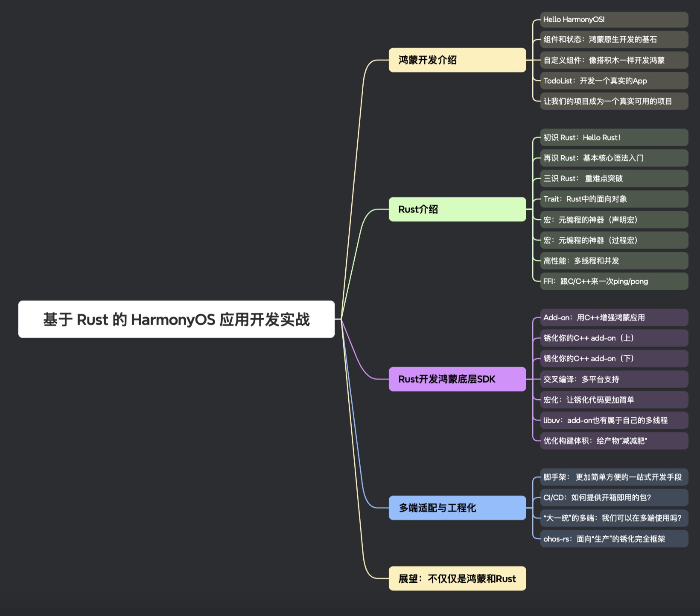This screenshot has width=700, height=616.
Task: Click Trait：Rust中的面向对象 topic
Action: click(x=614, y=199)
